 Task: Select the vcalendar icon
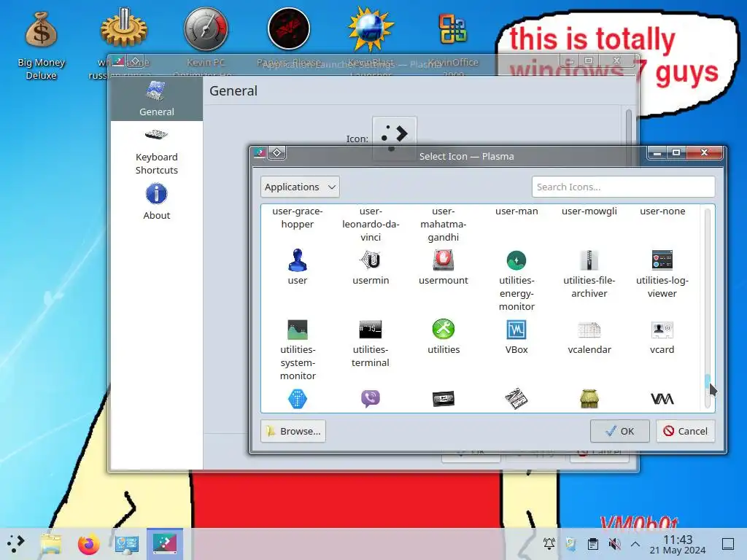589,330
